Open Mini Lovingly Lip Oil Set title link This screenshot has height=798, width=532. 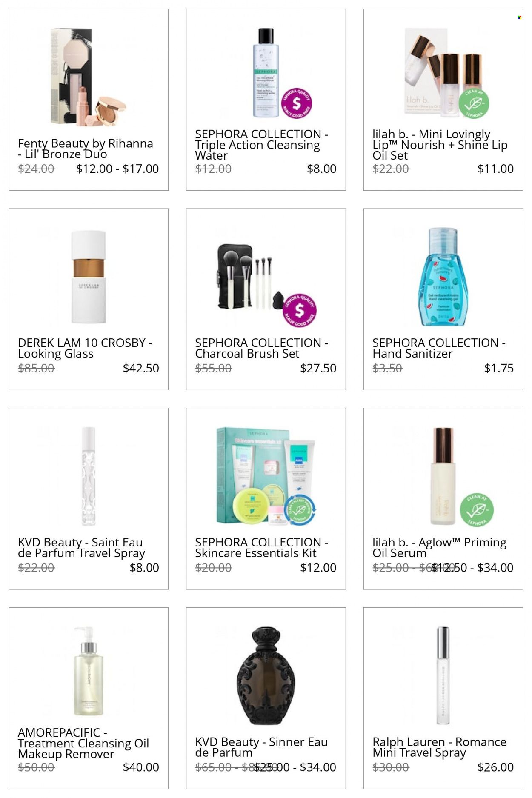click(440, 145)
